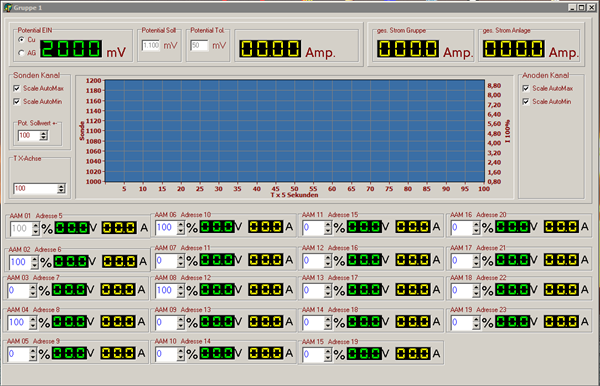Toggle Anoden Kanal Scale AutoMax checkbox
The width and height of the screenshot is (600, 386).
[526, 88]
